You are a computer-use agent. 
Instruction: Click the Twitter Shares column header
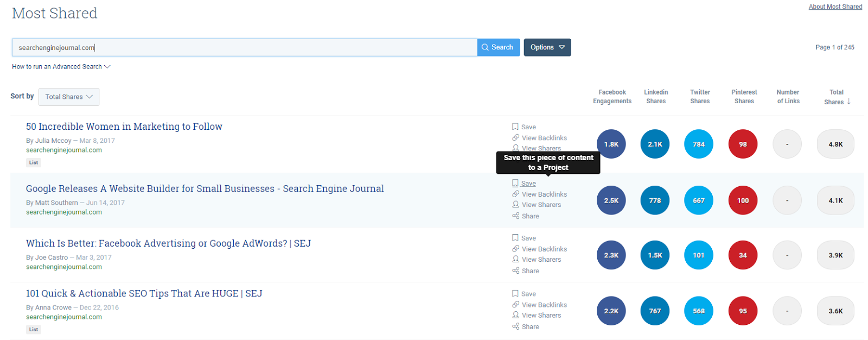[700, 97]
